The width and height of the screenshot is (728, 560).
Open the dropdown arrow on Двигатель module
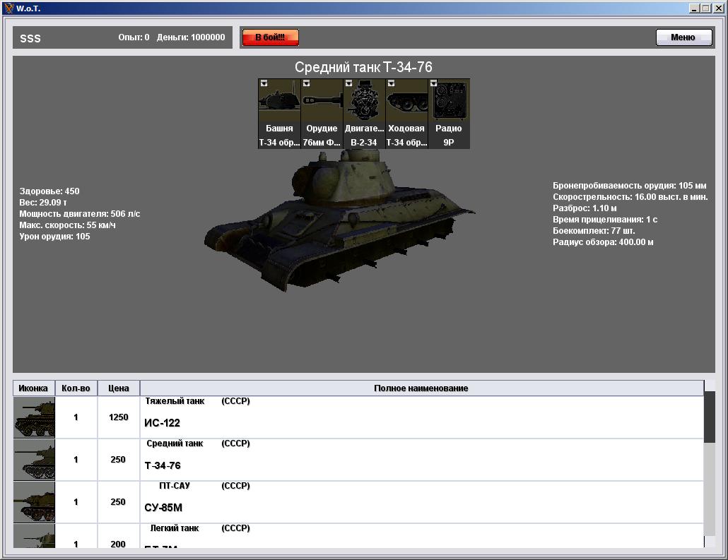pyautogui.click(x=348, y=83)
